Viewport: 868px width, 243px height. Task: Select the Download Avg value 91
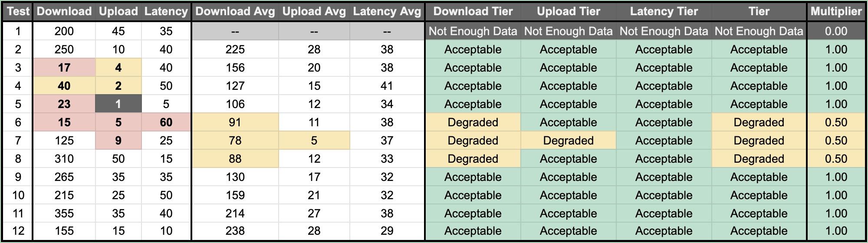tap(235, 122)
